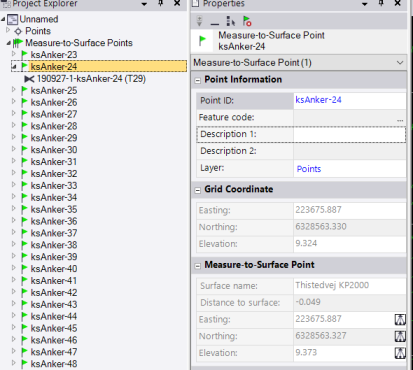Click the Point ID field ksAnker-24
413x370 pixels.
click(x=349, y=100)
